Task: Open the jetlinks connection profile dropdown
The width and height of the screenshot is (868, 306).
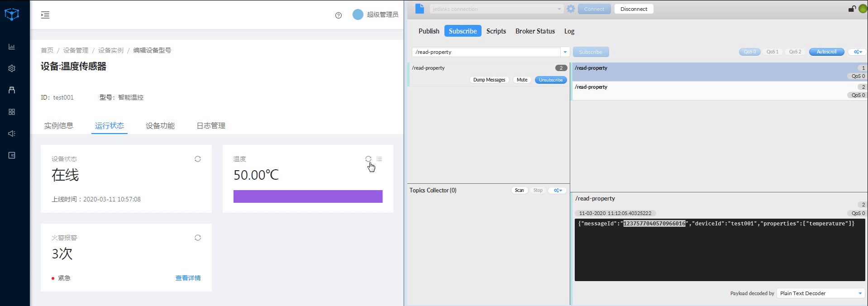Action: 559,9
